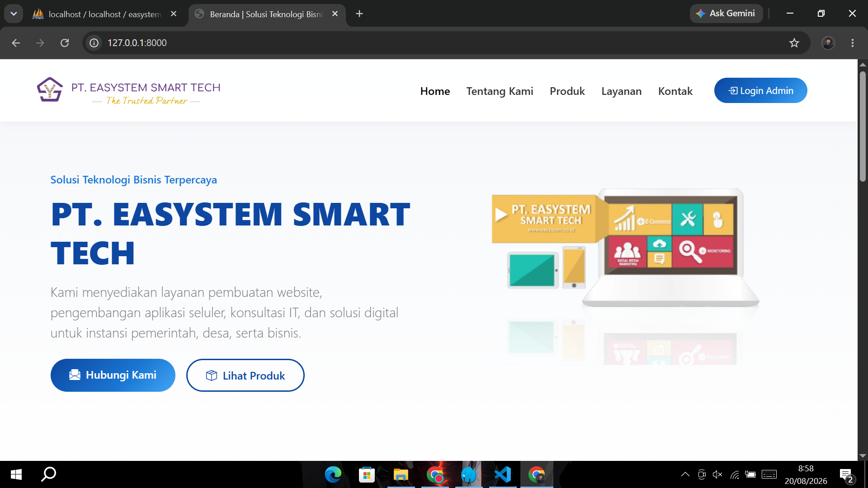Open Windows taskbar search

[49, 474]
